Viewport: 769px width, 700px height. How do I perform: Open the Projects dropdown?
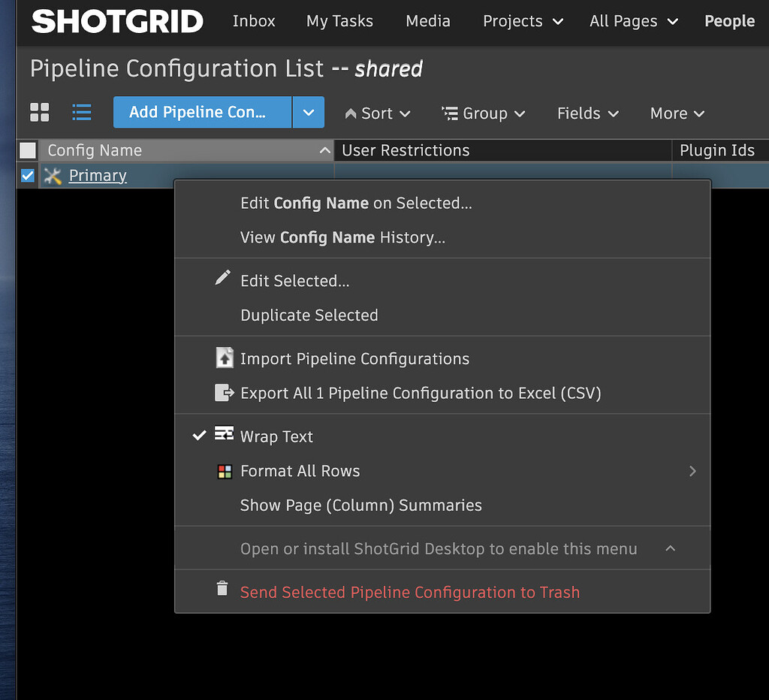click(523, 22)
